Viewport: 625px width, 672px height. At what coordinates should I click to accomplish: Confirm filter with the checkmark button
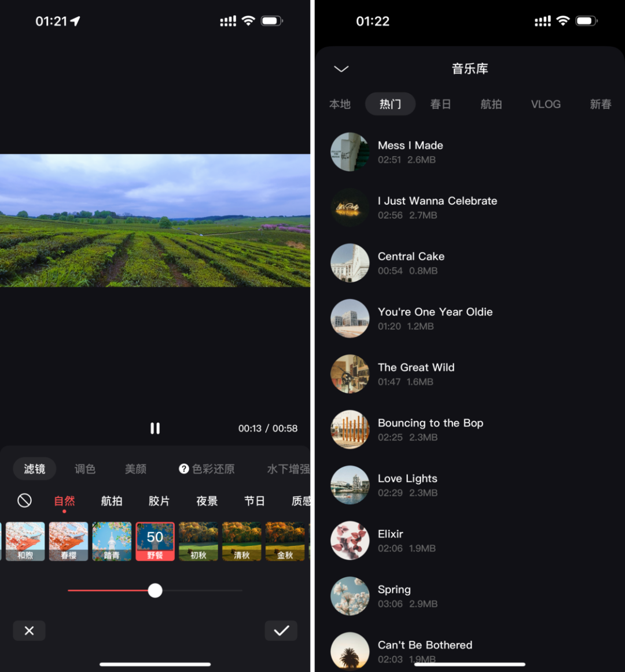[281, 630]
